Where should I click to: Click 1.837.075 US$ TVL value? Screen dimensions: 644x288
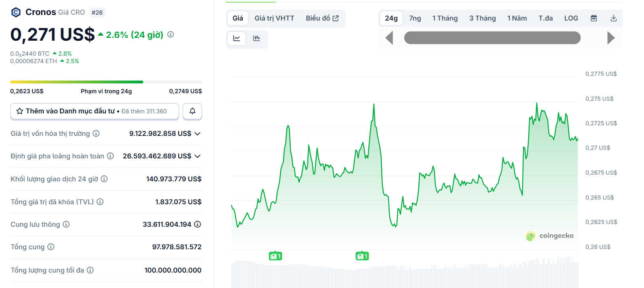178,202
